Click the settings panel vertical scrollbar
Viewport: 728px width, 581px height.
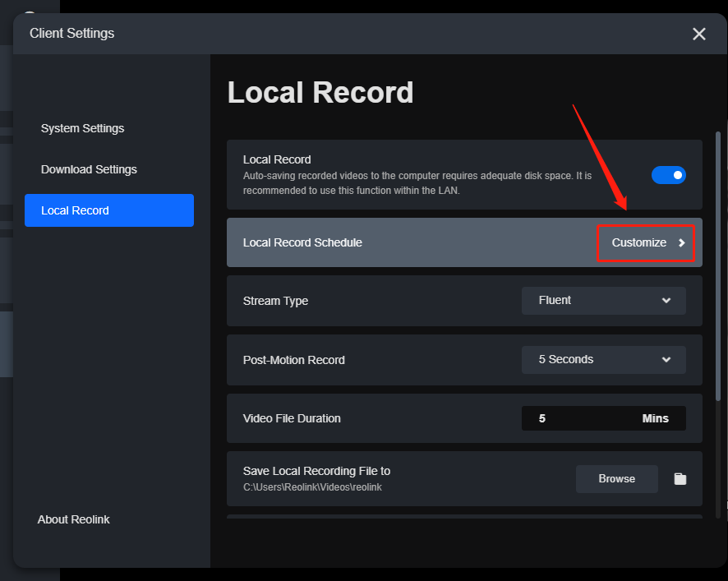[718, 266]
